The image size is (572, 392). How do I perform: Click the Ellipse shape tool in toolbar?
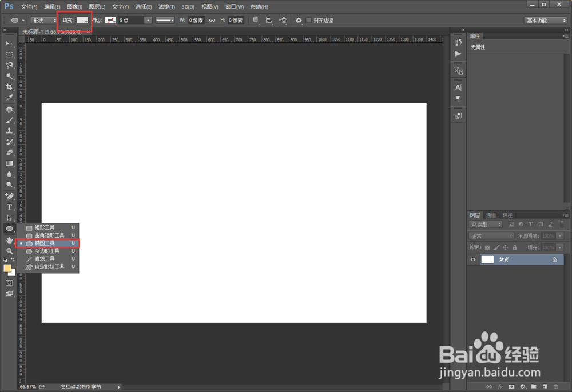[9, 229]
